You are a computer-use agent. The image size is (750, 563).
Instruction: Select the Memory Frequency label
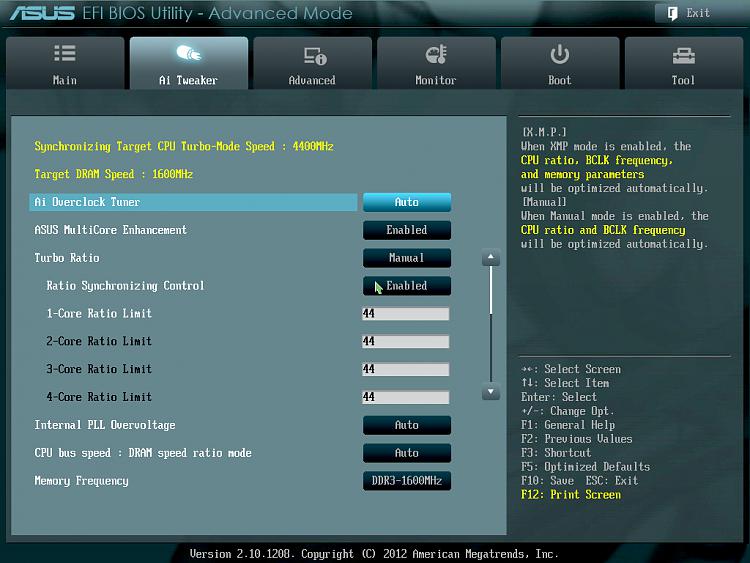point(81,481)
